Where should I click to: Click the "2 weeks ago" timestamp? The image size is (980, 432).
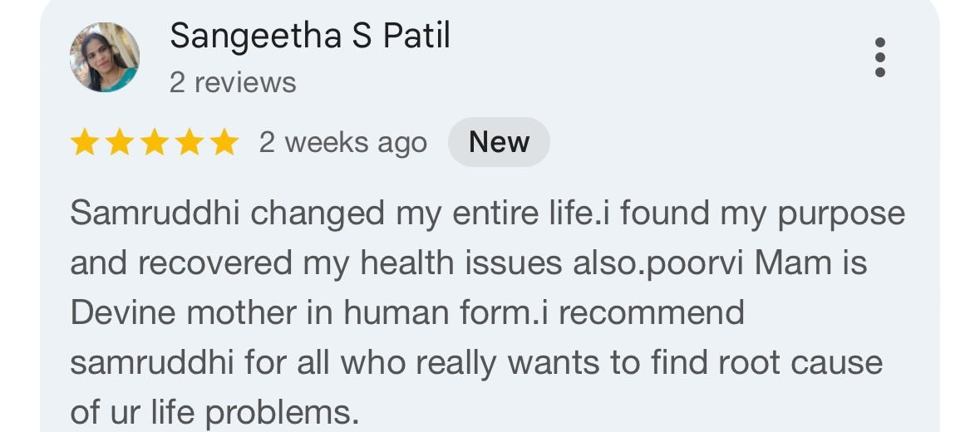pyautogui.click(x=342, y=143)
